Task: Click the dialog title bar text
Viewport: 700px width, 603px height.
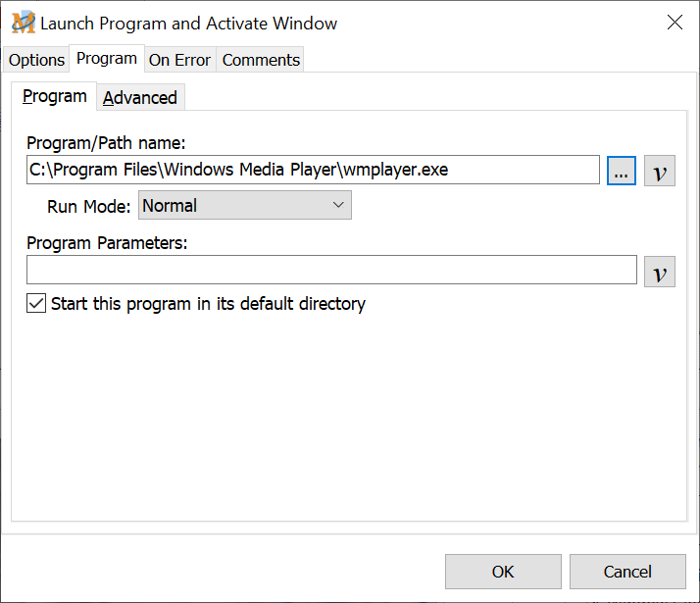Action: click(188, 23)
